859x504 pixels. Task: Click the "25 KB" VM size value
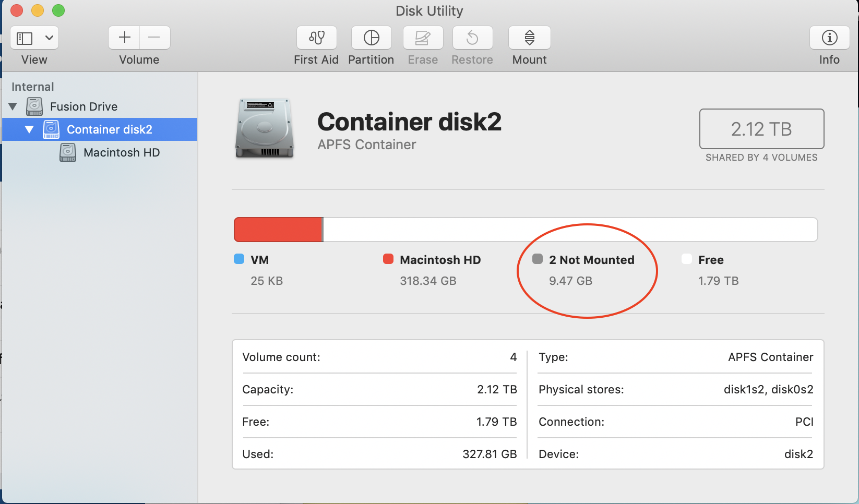point(267,281)
